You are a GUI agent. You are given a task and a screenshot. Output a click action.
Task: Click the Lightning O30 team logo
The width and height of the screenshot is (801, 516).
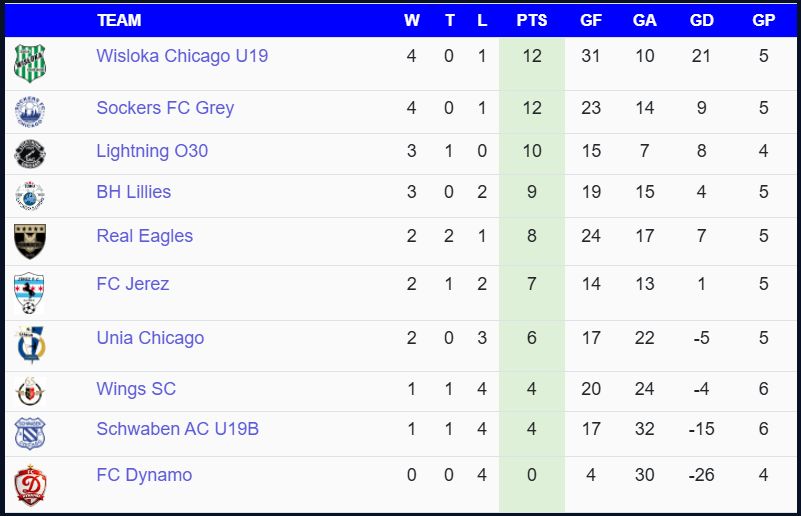30,153
